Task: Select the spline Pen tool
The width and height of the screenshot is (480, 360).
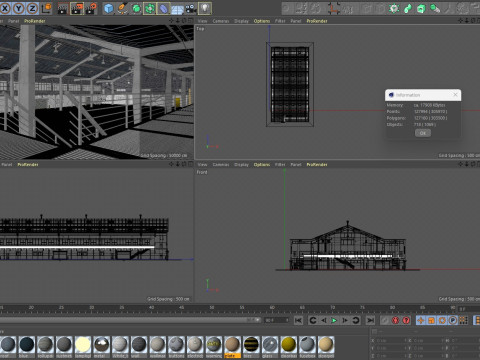Action: [123, 8]
